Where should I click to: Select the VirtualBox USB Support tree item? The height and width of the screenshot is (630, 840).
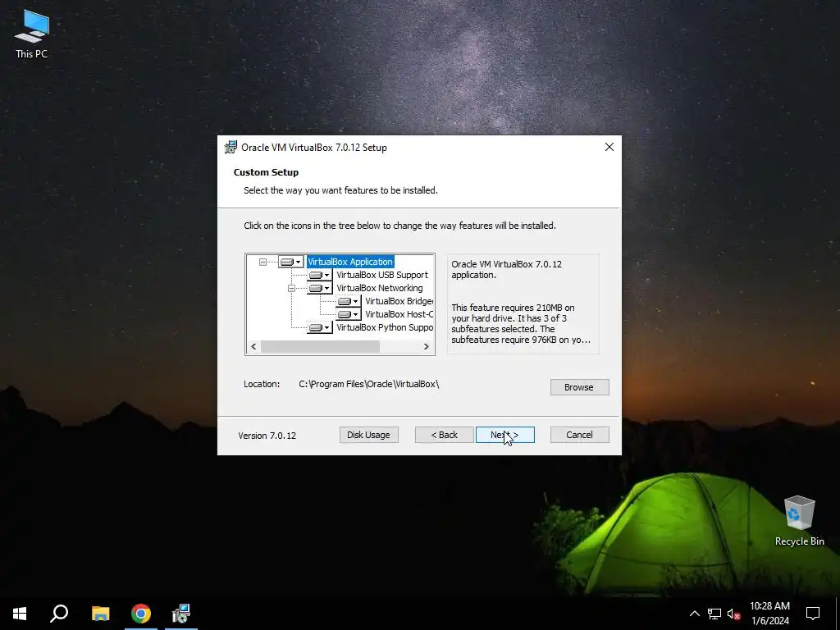tap(382, 275)
